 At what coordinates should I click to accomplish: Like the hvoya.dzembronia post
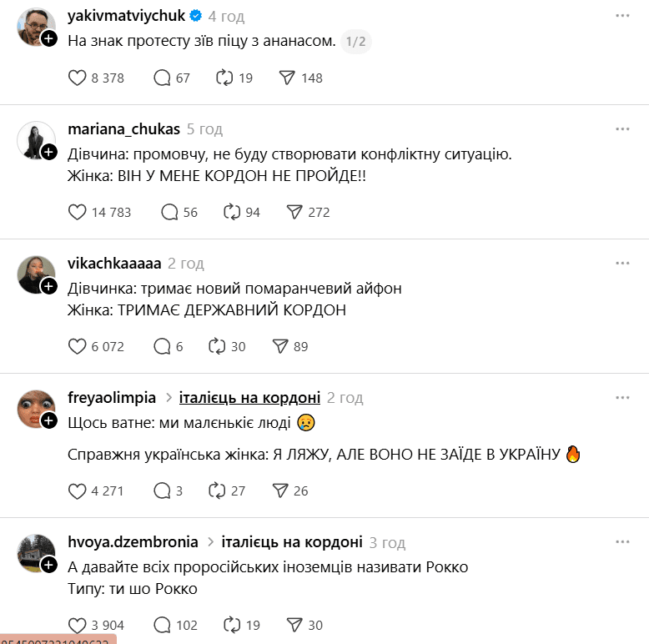[77, 625]
